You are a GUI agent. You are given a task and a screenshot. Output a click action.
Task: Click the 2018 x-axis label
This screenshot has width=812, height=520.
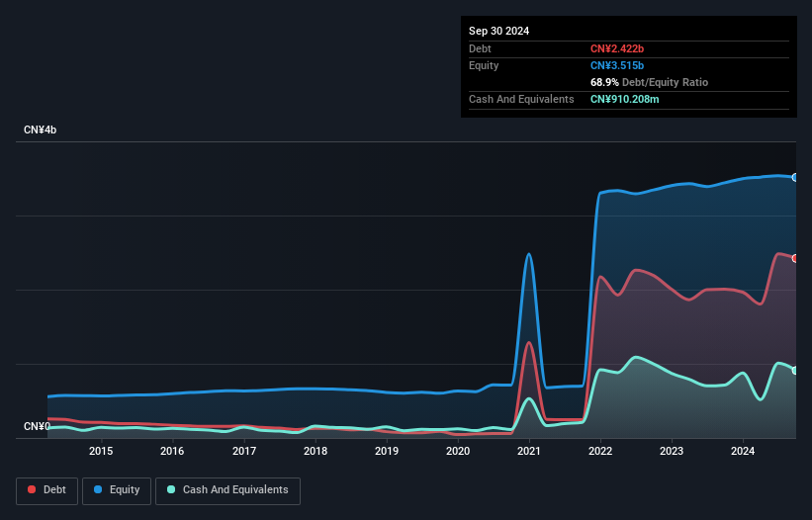click(x=316, y=451)
